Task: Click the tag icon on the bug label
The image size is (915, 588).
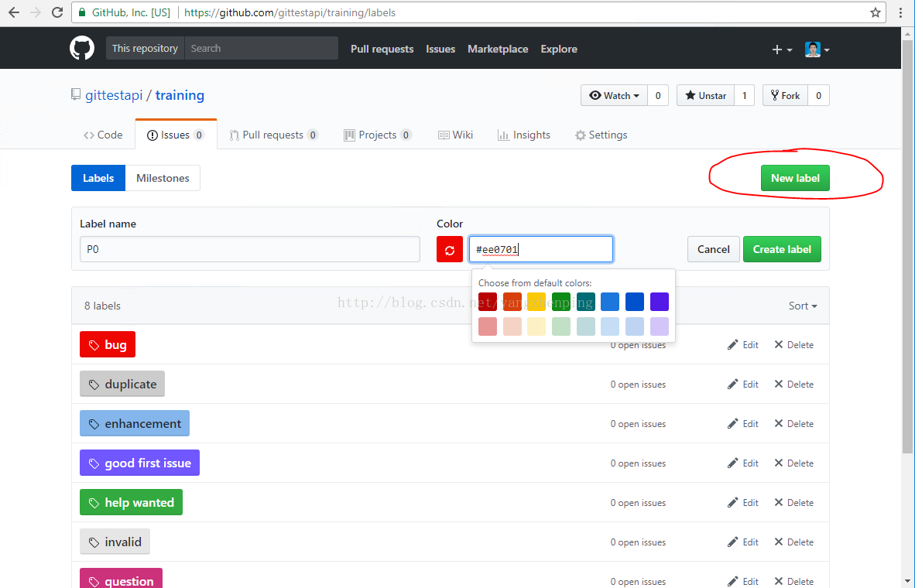Action: click(x=94, y=345)
